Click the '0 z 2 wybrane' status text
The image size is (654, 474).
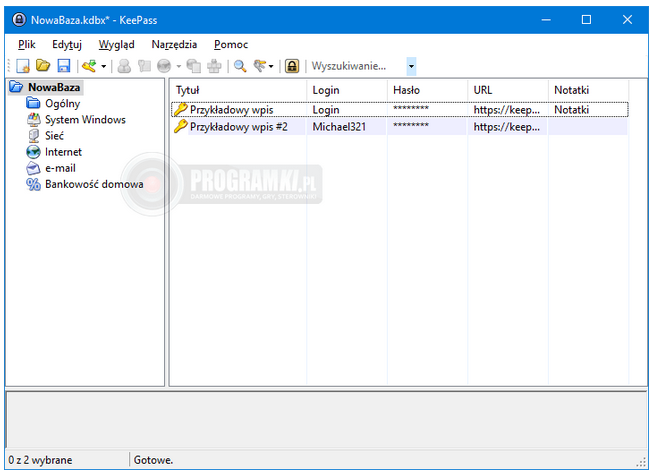pos(40,460)
